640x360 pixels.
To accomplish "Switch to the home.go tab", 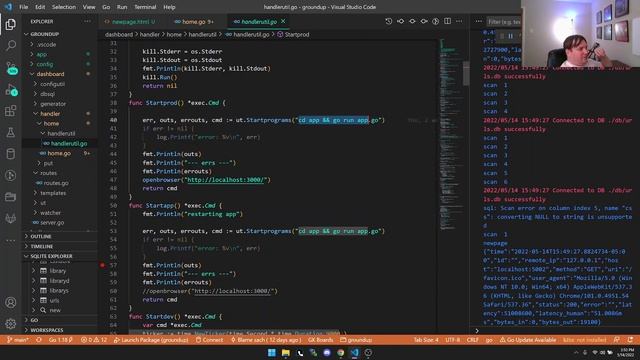I will pos(193,22).
